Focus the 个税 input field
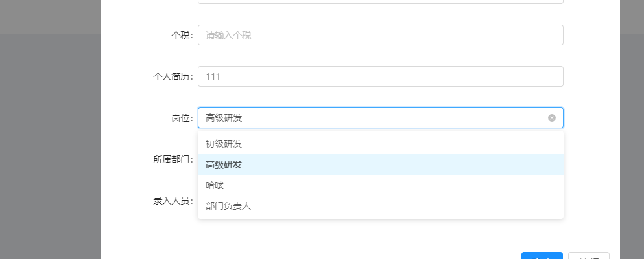644x259 pixels. (380, 35)
